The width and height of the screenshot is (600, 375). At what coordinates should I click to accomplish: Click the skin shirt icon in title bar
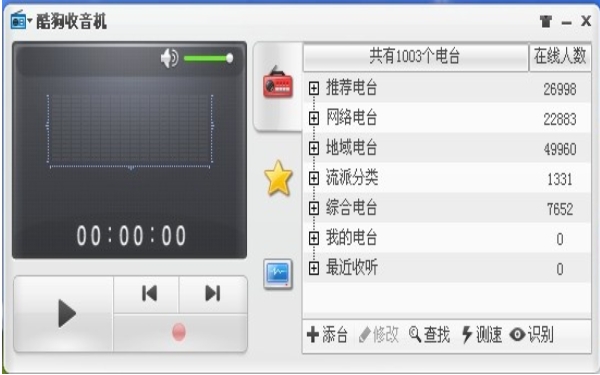[546, 21]
